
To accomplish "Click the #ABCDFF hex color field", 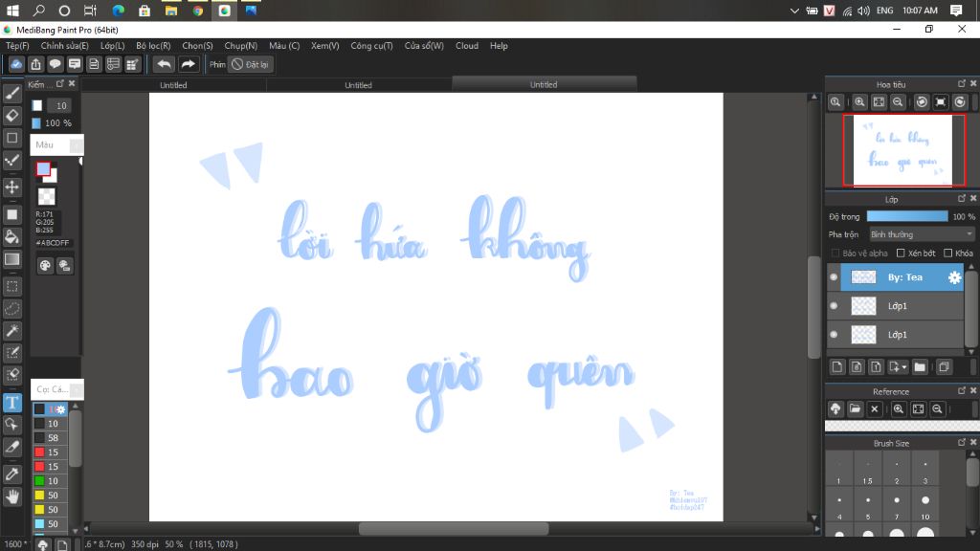I will coord(53,242).
